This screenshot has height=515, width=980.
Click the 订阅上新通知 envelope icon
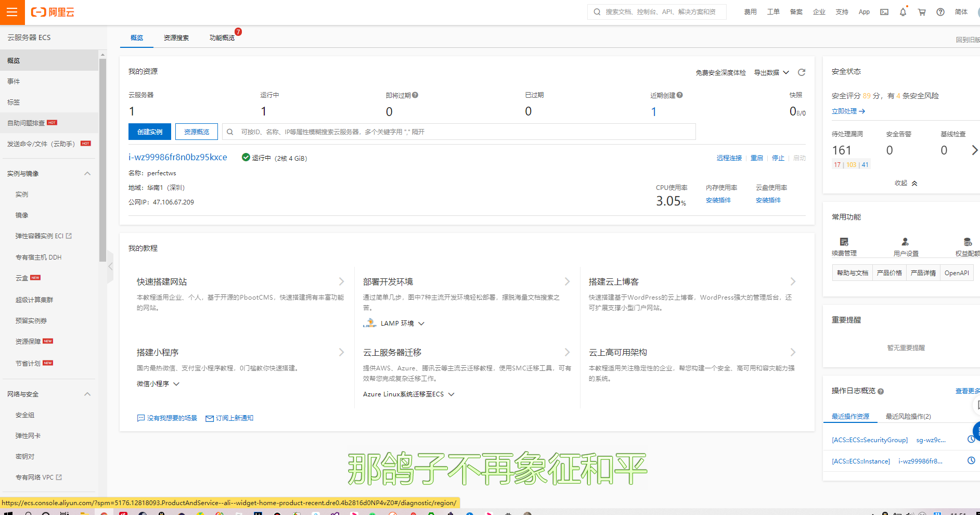pyautogui.click(x=209, y=418)
